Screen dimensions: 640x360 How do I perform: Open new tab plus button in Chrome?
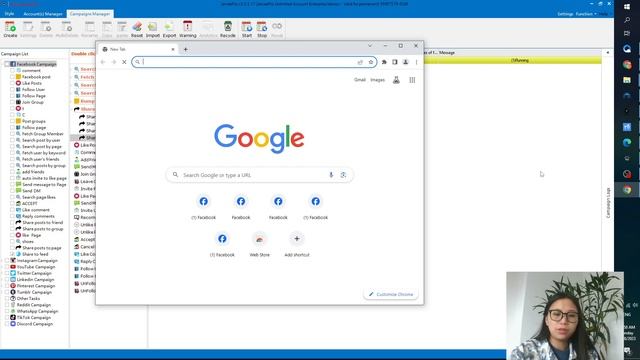(186, 49)
